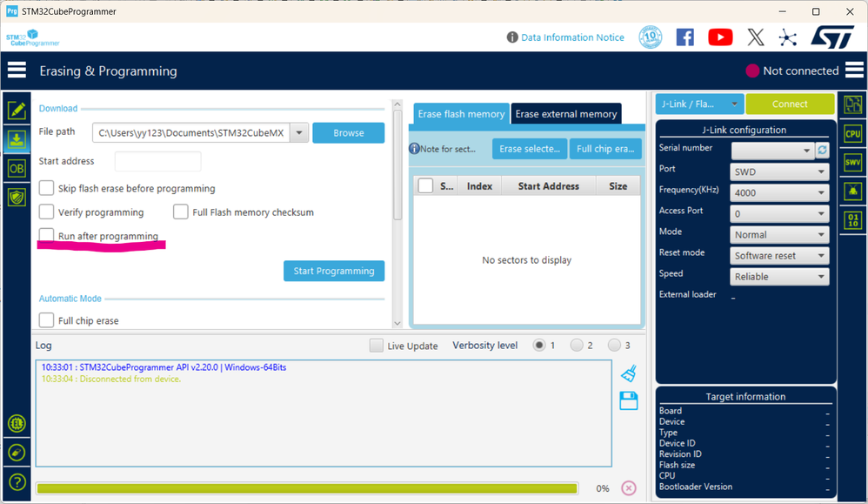
Task: Click Start Programming button
Action: [x=334, y=271]
